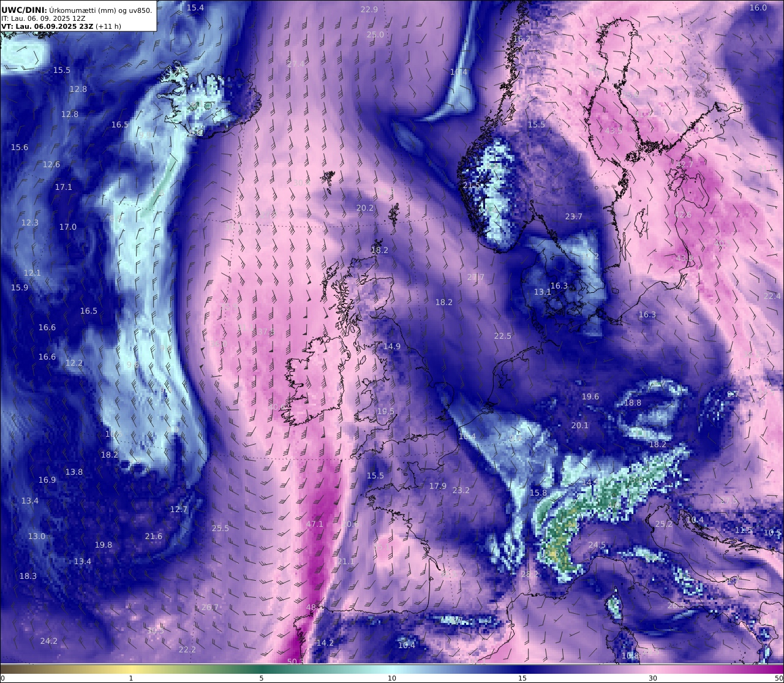Click the colorbar tick label '30'

pyautogui.click(x=653, y=678)
